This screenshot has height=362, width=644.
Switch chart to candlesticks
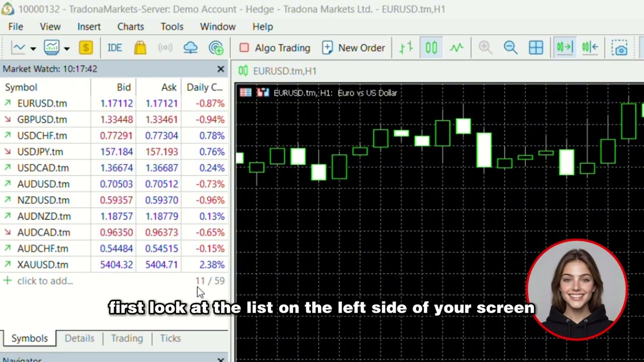pos(431,48)
